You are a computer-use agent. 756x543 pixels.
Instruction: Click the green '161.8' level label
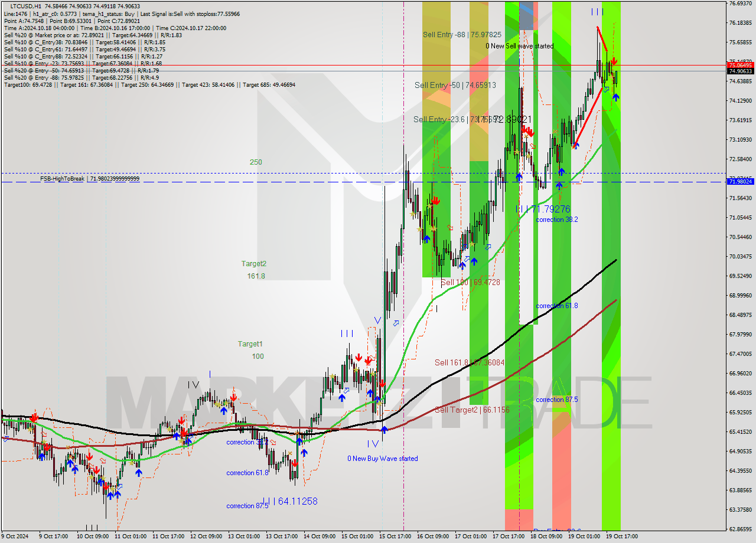(x=256, y=276)
